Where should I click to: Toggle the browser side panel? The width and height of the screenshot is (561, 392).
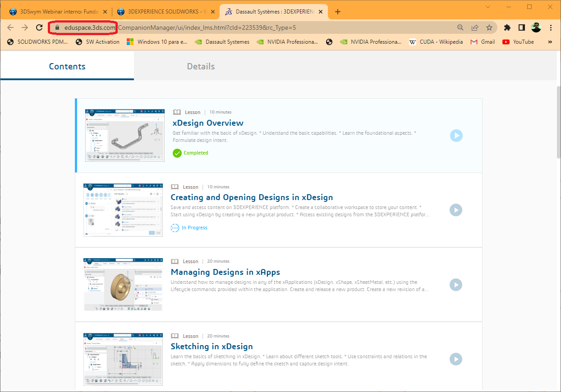521,27
